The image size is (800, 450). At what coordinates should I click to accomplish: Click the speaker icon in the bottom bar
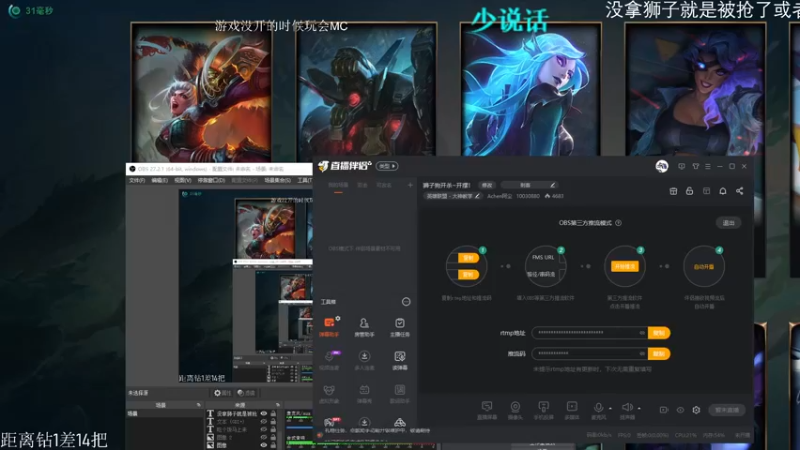[627, 407]
